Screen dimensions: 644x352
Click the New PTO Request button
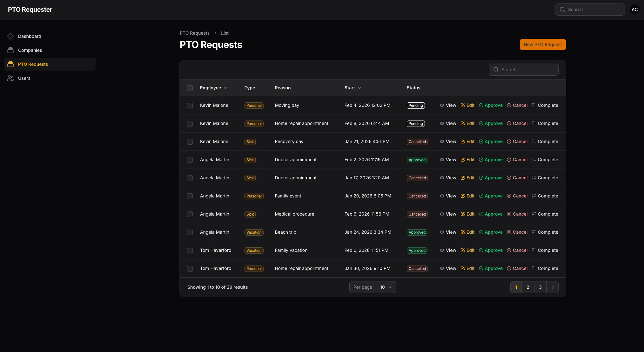point(542,45)
